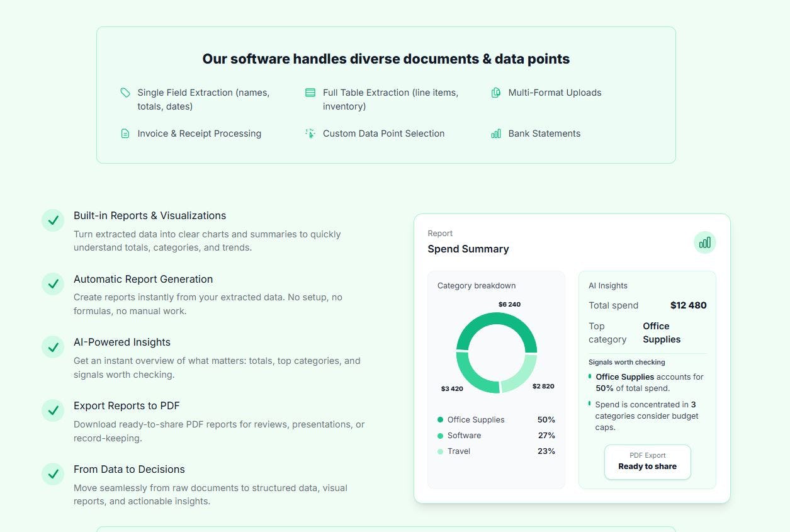Select the AI Insights panel header
This screenshot has width=790, height=532.
coord(608,285)
